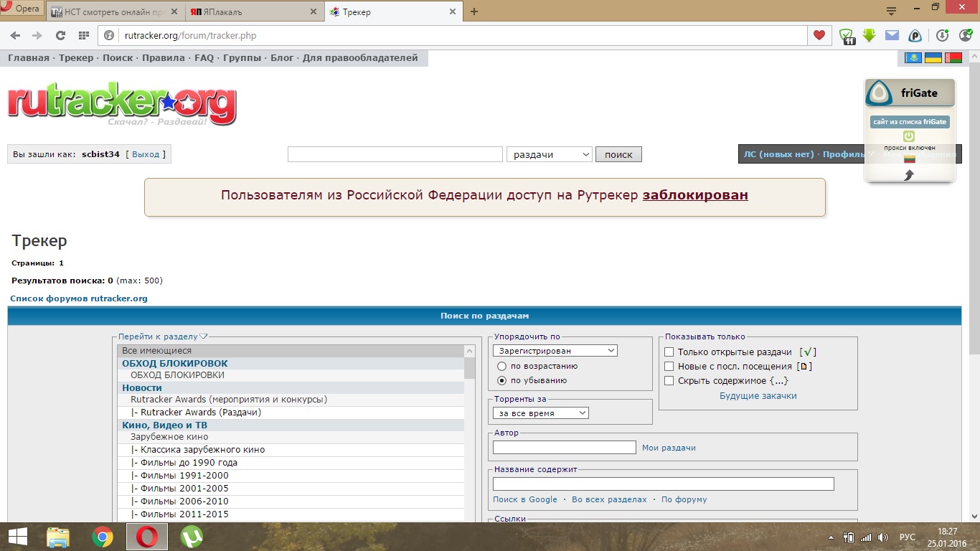
Task: Focus the top search input field
Action: coord(395,154)
